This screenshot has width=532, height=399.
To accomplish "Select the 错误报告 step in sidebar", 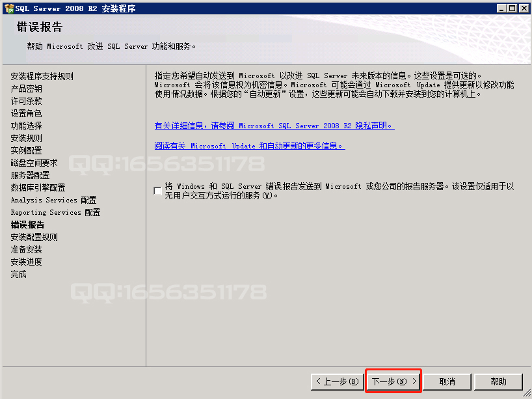I will pos(27,225).
